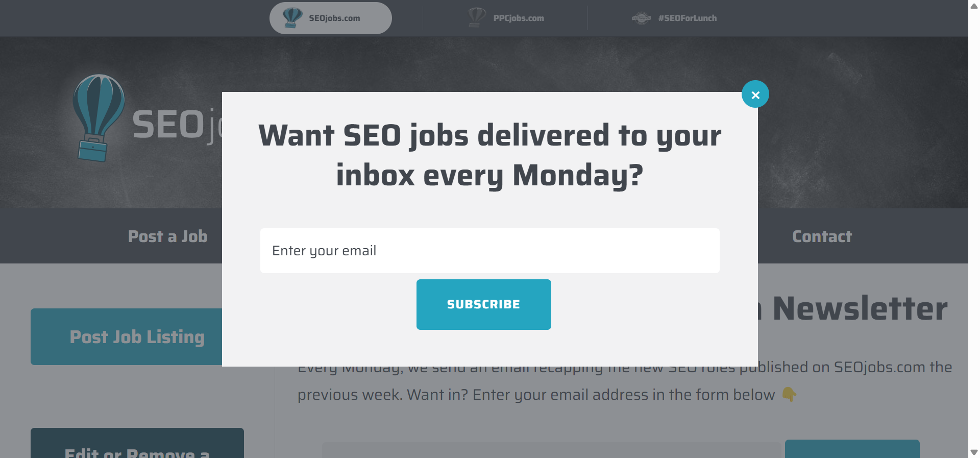Click the scrollbar down arrow
This screenshot has width=980, height=458.
click(x=973, y=452)
